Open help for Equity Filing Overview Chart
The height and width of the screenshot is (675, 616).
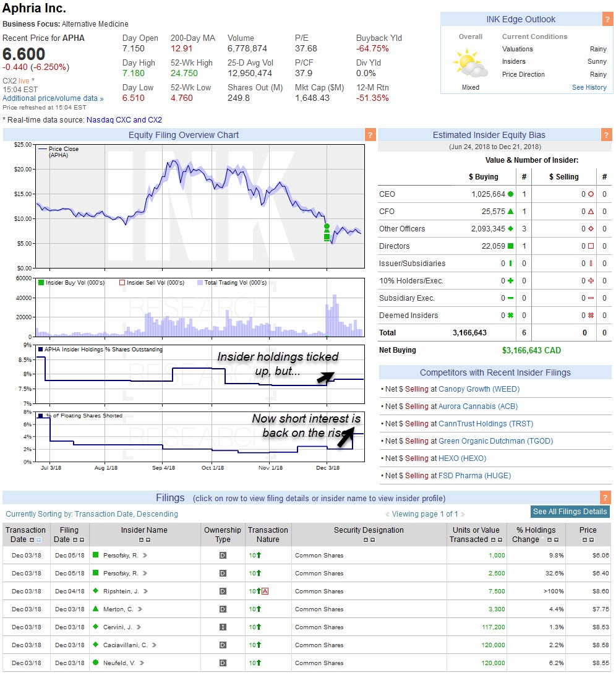tap(370, 135)
